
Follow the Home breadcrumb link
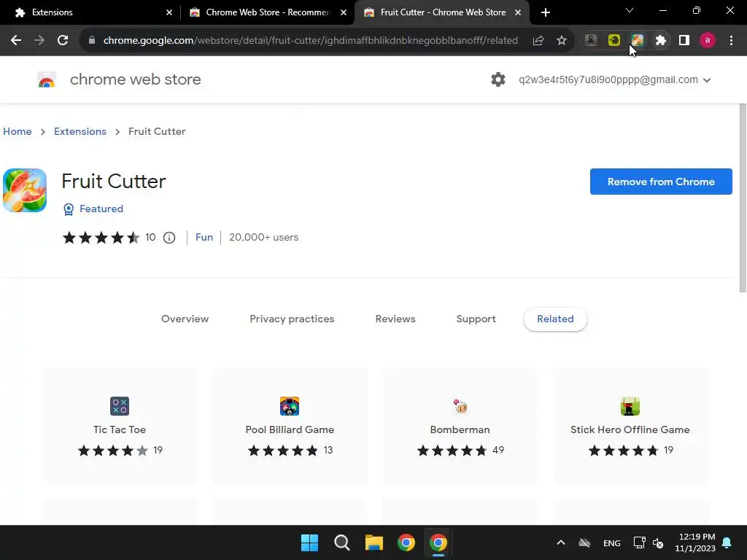(x=18, y=131)
